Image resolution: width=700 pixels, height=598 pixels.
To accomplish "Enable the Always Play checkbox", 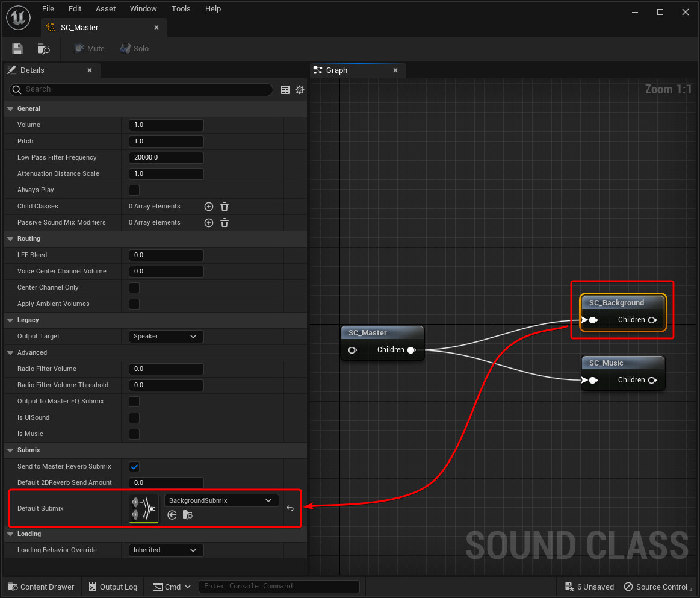I will [134, 190].
